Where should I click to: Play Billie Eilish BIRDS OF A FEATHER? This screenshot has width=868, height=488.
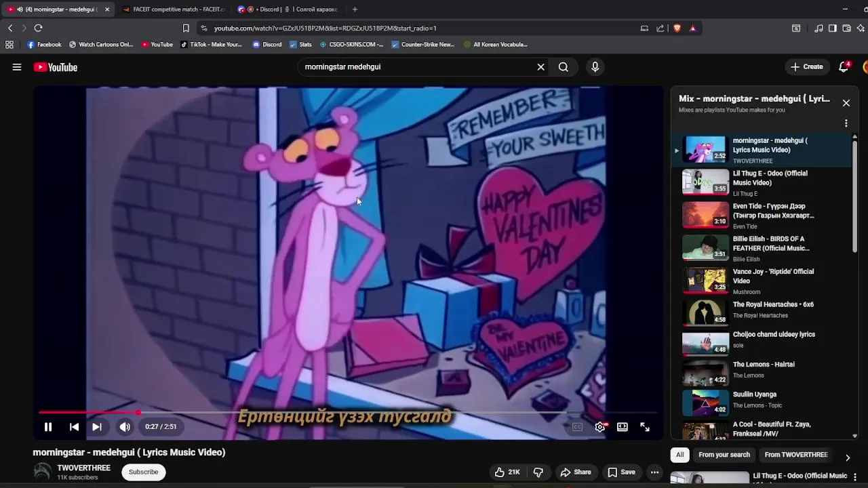pos(762,248)
